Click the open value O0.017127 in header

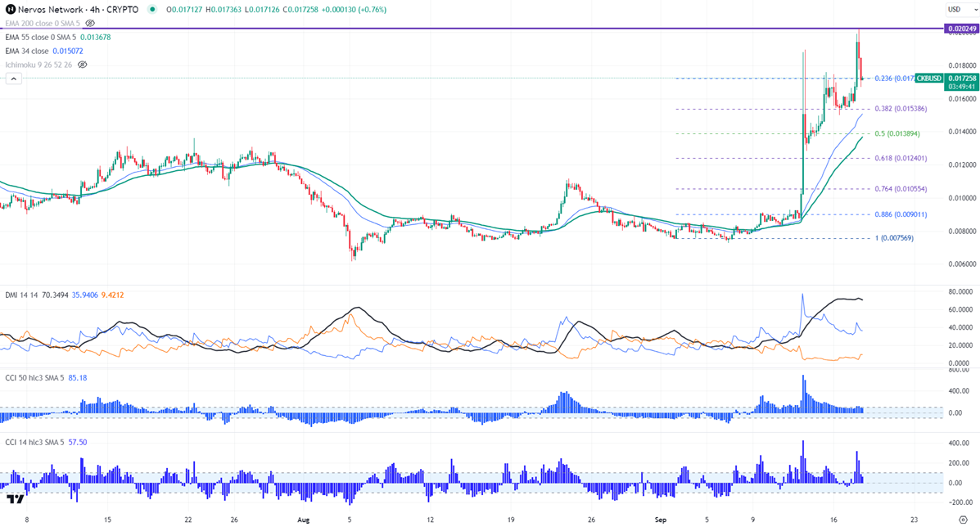click(x=183, y=9)
